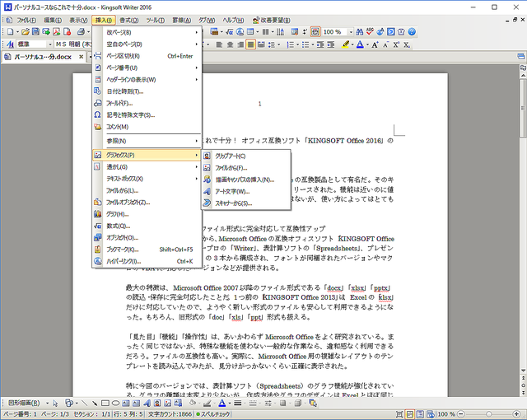Click the Print icon in toolbar

pyautogui.click(x=81, y=32)
